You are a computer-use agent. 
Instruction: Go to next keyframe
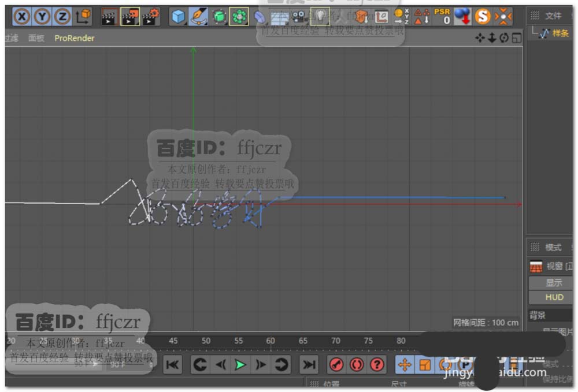pyautogui.click(x=281, y=365)
